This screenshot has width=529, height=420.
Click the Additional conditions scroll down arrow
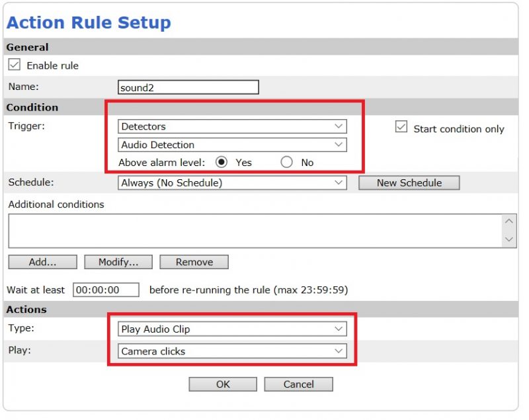coord(509,239)
